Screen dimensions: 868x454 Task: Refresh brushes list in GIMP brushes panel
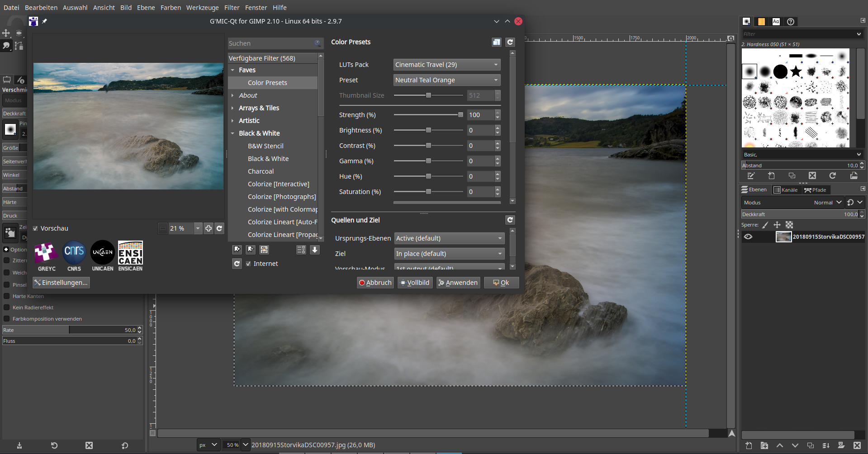(x=833, y=175)
